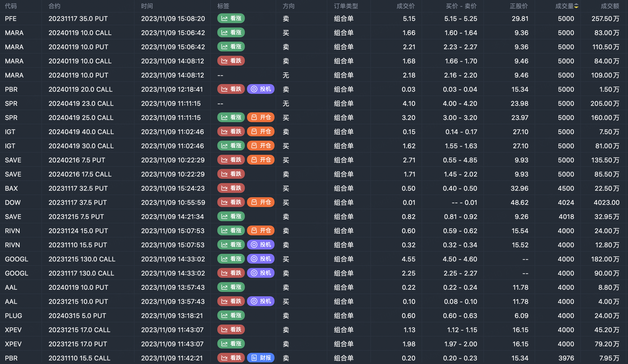This screenshot has width=628, height=364.
Task: Click turnover value 257.50万
Action: tap(605, 18)
